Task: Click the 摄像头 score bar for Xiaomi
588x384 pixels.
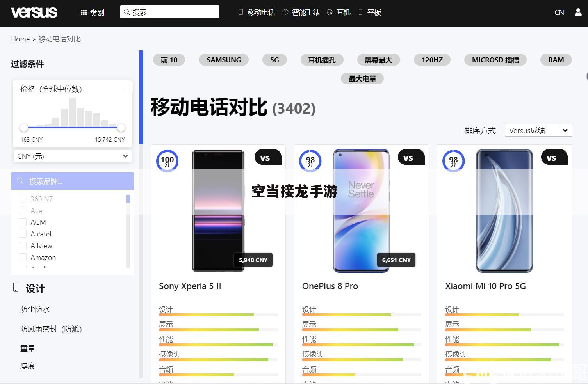Action: [x=504, y=360]
